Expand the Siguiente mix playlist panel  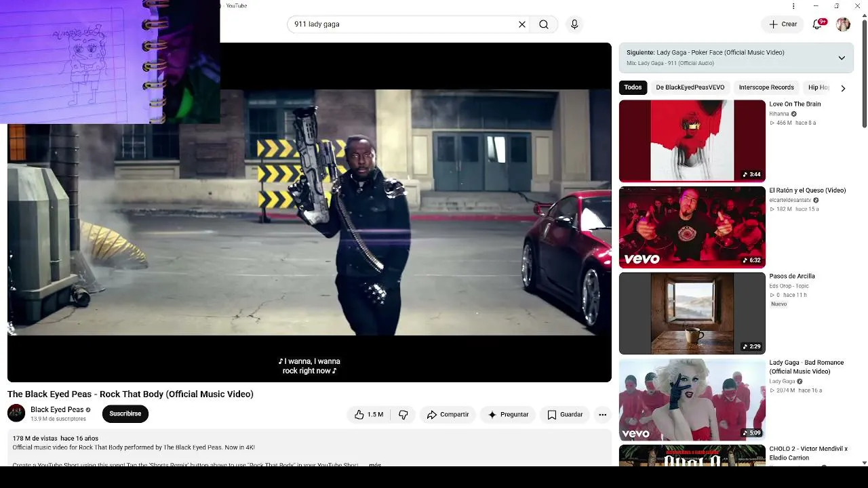[x=842, y=58]
